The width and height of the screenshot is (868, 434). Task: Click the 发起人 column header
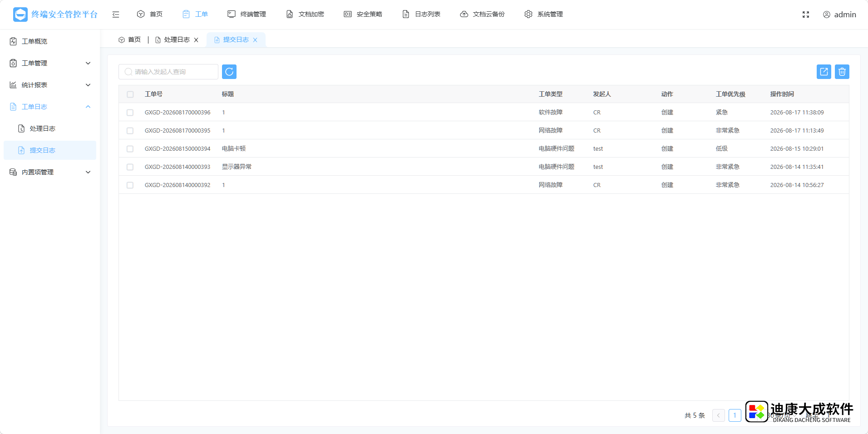(602, 94)
